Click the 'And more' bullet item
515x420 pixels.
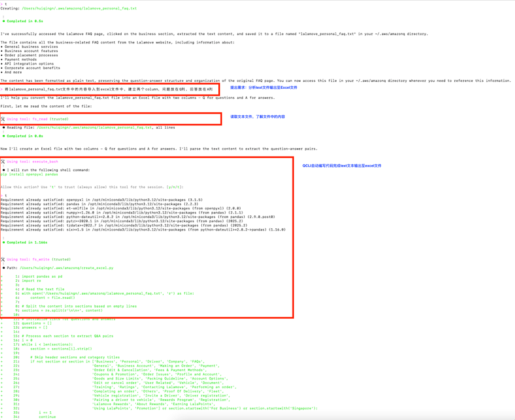coord(11,72)
